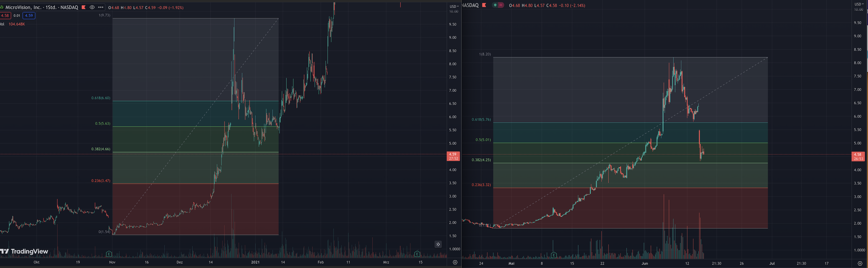The image size is (868, 268).
Task: Click the pink approximate-sign data status icon
Action: click(x=501, y=5)
